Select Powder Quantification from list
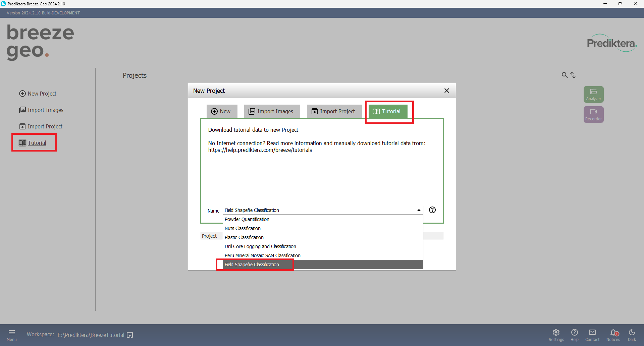This screenshot has height=346, width=644. point(247,219)
